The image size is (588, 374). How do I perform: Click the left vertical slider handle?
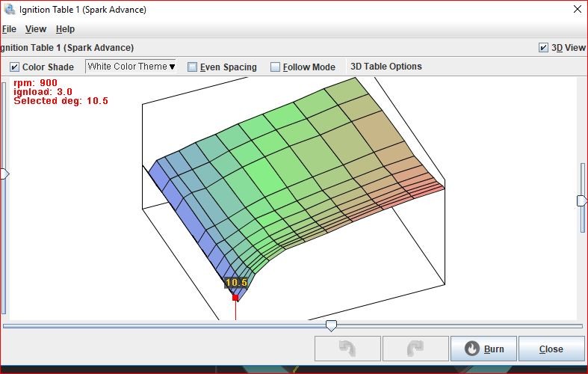(x=4, y=174)
